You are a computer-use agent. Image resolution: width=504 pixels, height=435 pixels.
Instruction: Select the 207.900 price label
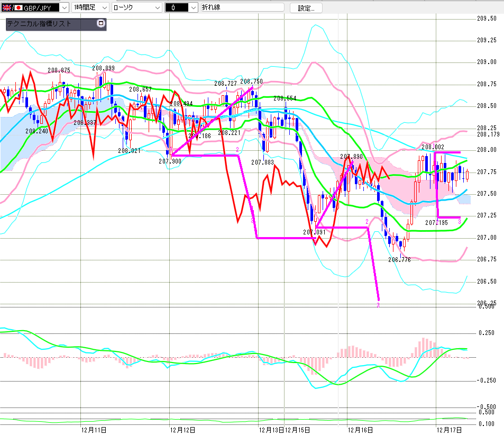[170, 161]
